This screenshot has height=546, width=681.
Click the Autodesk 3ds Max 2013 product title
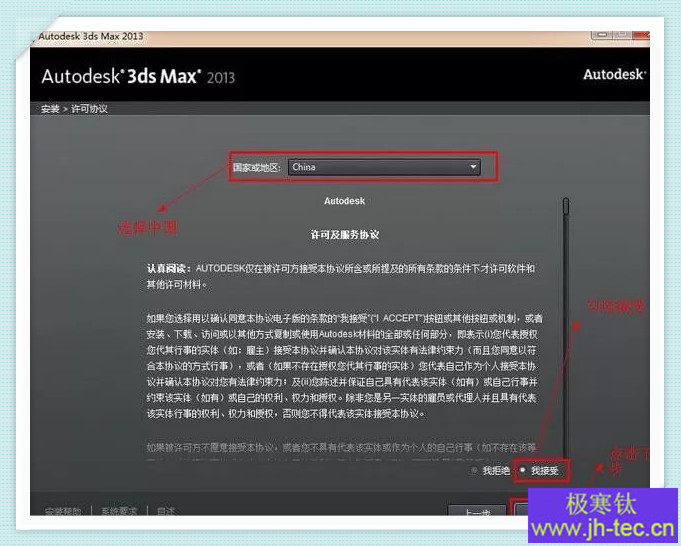138,76
